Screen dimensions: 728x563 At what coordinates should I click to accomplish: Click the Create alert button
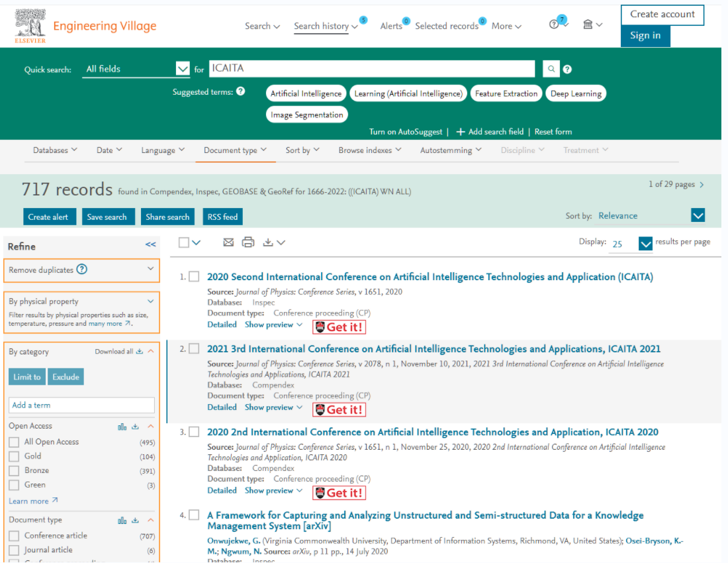click(48, 217)
